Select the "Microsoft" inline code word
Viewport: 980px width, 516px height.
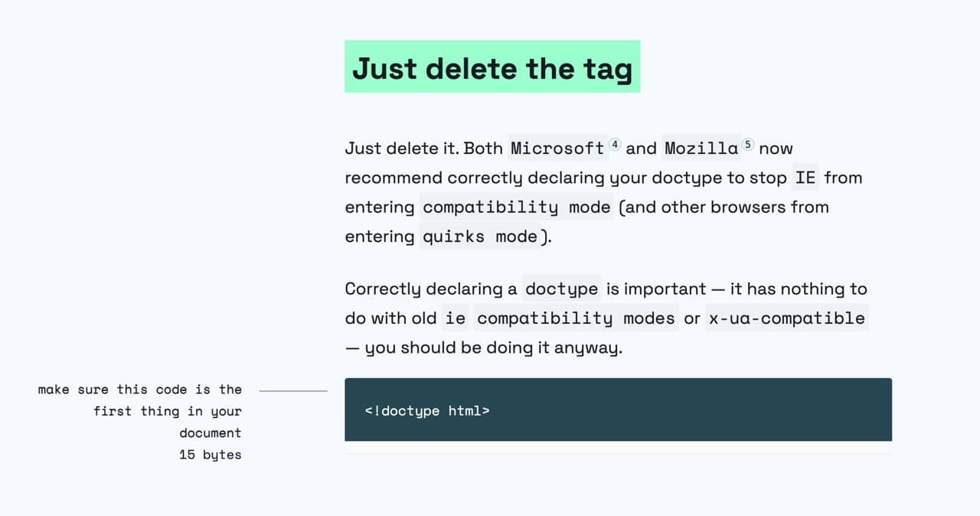(x=557, y=149)
